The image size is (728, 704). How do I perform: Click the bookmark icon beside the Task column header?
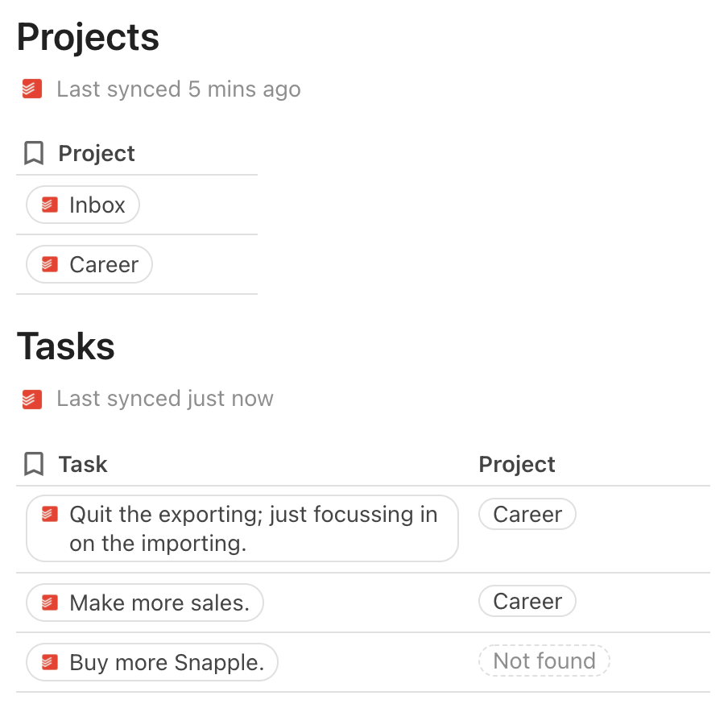click(32, 464)
